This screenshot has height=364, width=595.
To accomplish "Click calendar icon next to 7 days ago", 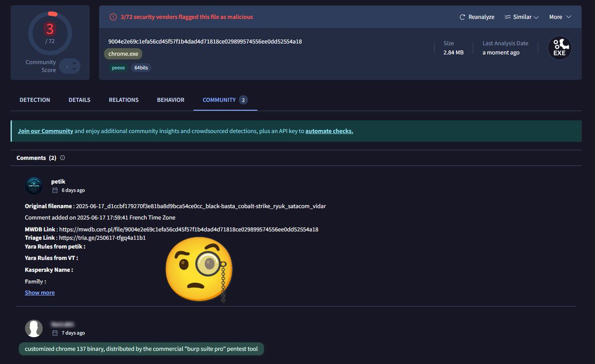I will pos(55,333).
